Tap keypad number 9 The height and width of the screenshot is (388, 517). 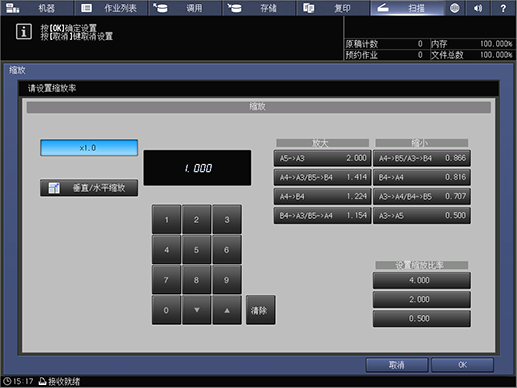(227, 280)
